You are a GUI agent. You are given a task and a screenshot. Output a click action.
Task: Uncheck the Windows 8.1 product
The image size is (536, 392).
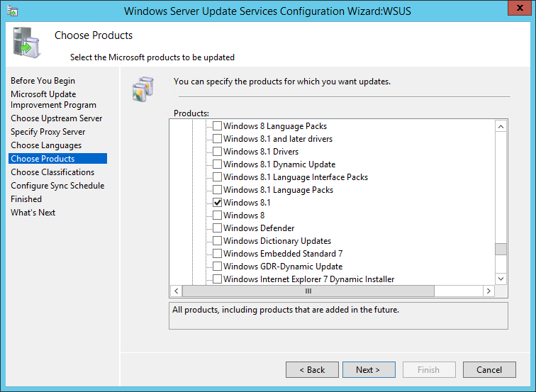coord(217,203)
